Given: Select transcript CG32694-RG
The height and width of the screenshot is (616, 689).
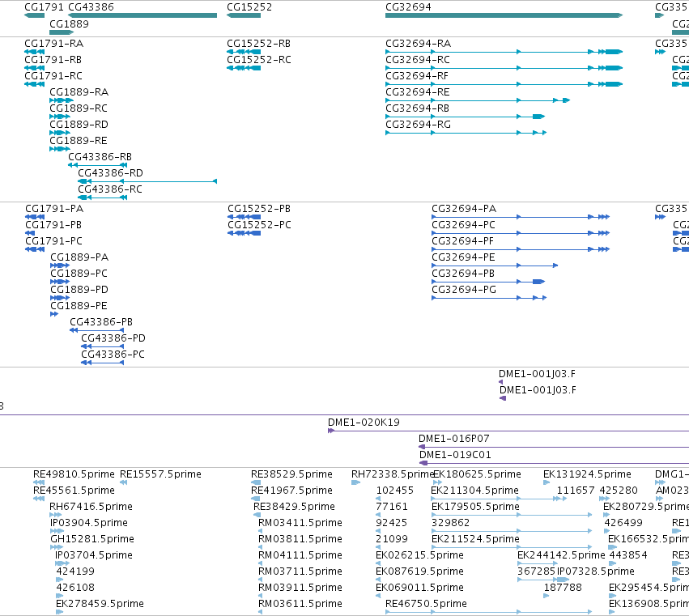Looking at the screenshot, I should click(x=418, y=125).
